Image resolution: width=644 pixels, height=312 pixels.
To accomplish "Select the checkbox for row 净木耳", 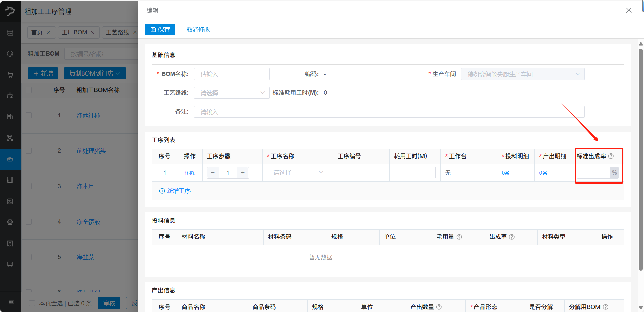I will click(29, 186).
